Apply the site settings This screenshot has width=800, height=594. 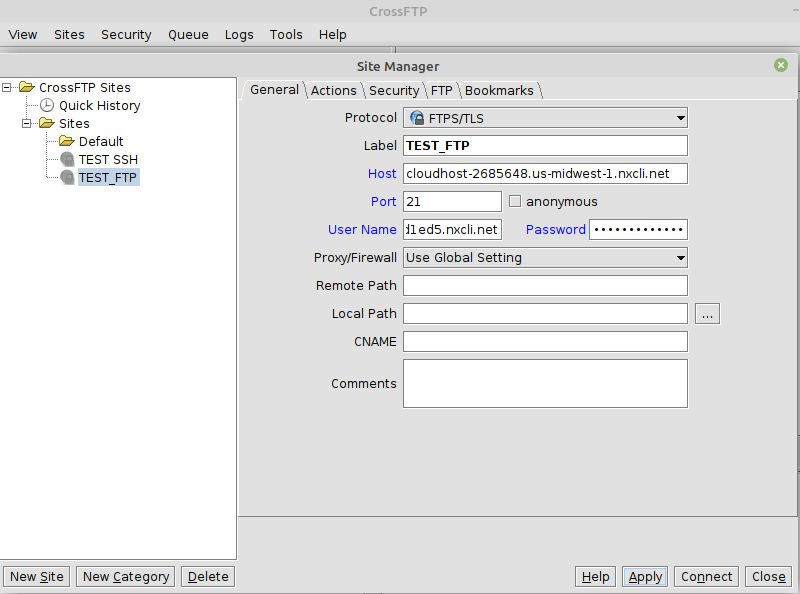click(x=644, y=576)
